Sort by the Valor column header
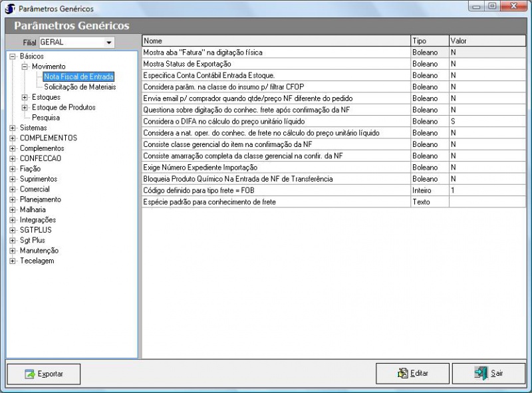This screenshot has width=532, height=393. (486, 41)
